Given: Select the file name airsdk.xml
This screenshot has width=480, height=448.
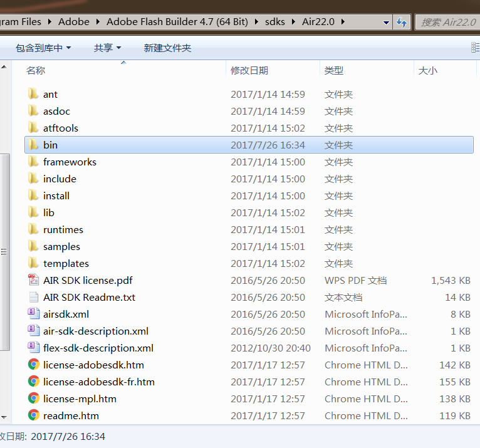Looking at the screenshot, I should [x=66, y=315].
